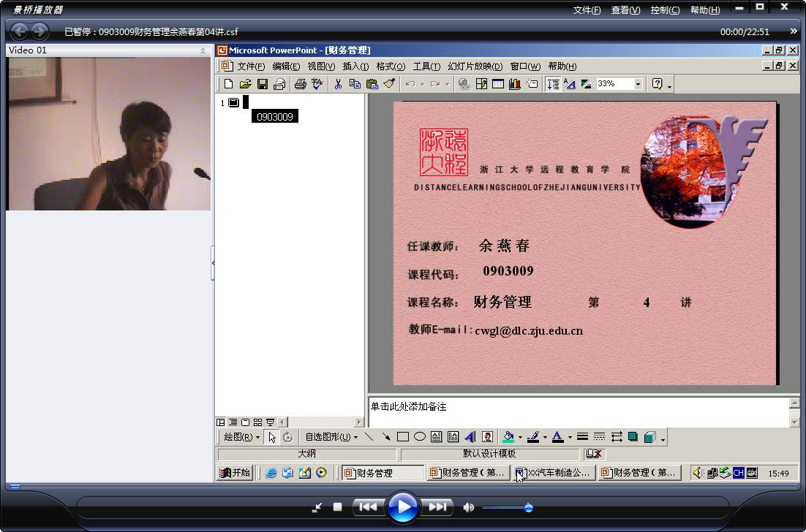
Task: Start playback with the blue play button
Action: click(x=402, y=507)
